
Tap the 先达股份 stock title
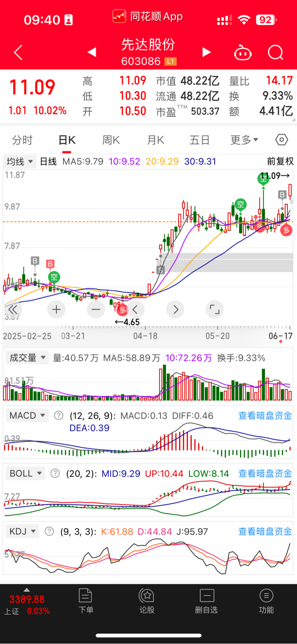click(148, 45)
